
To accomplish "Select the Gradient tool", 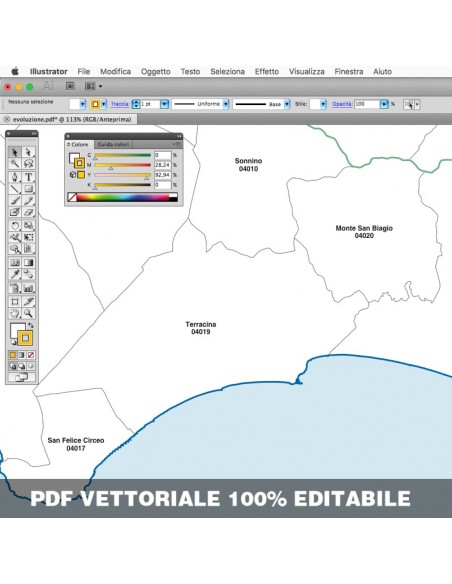I will tap(29, 263).
